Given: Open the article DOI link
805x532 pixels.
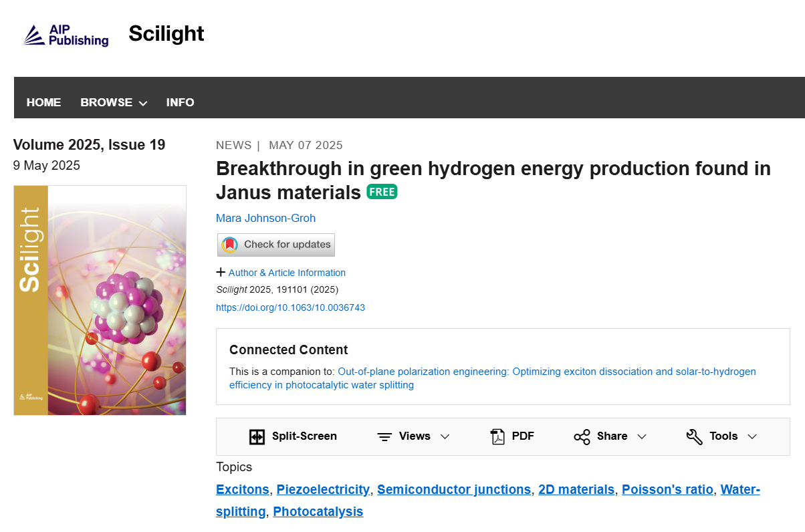Looking at the screenshot, I should click(290, 308).
